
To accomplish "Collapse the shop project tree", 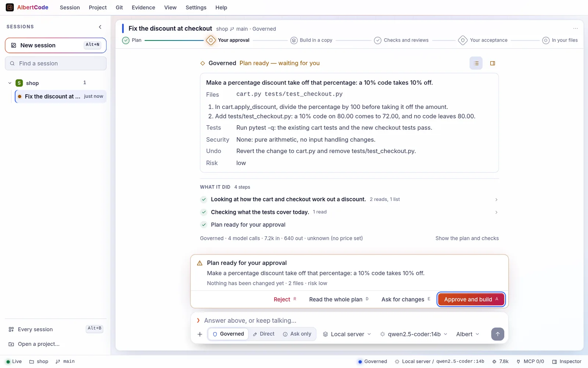I will click(10, 83).
